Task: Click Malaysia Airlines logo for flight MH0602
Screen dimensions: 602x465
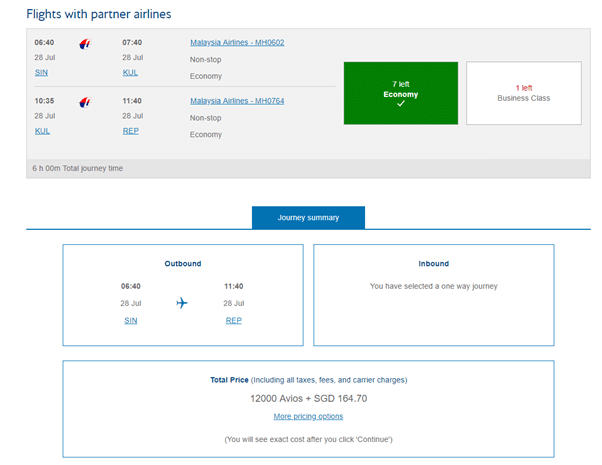Action: pos(85,44)
